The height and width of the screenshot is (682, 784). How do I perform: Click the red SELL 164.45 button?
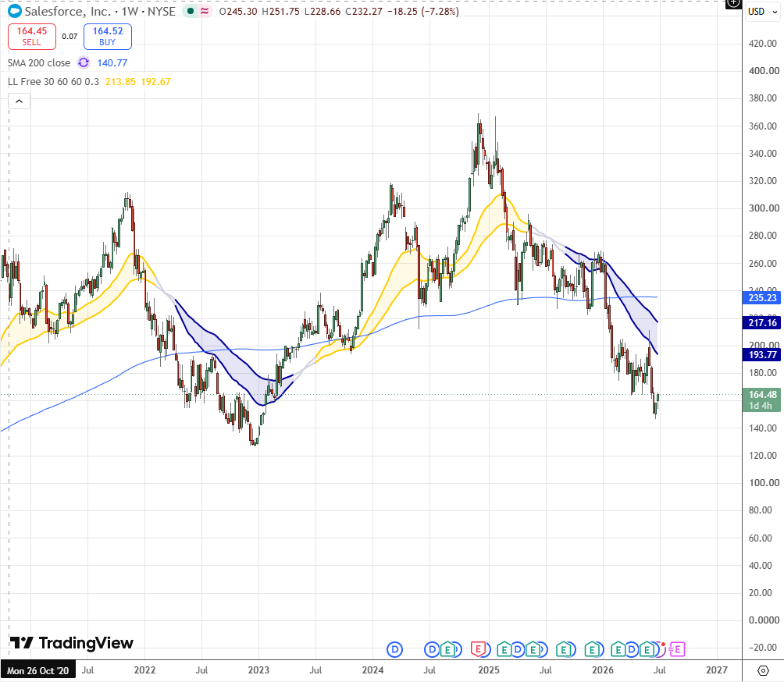[x=32, y=37]
